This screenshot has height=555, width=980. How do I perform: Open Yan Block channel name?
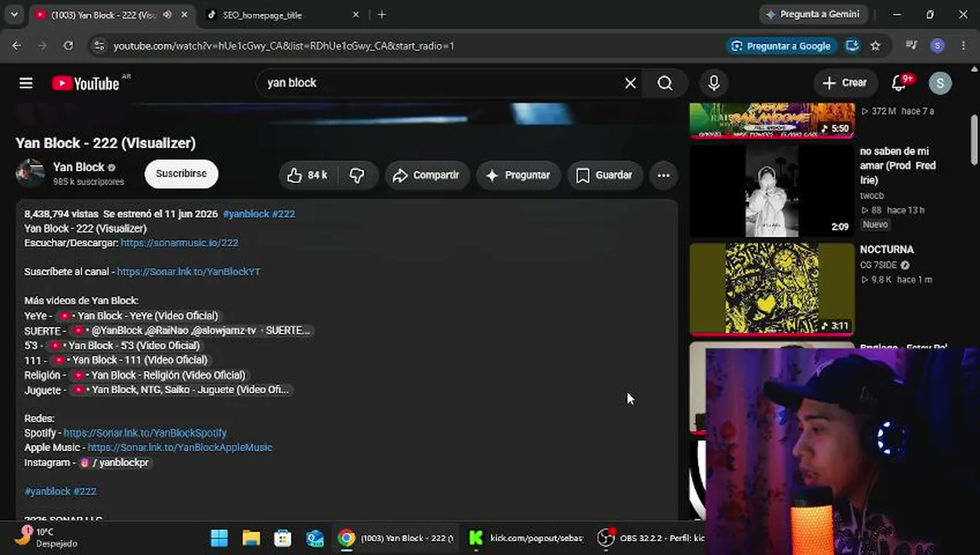point(79,167)
